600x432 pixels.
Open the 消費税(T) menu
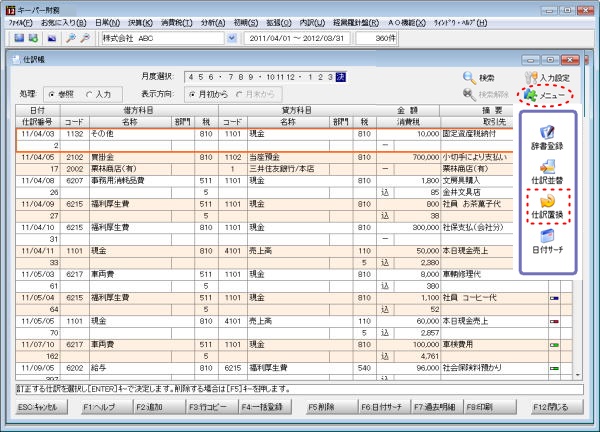point(177,23)
